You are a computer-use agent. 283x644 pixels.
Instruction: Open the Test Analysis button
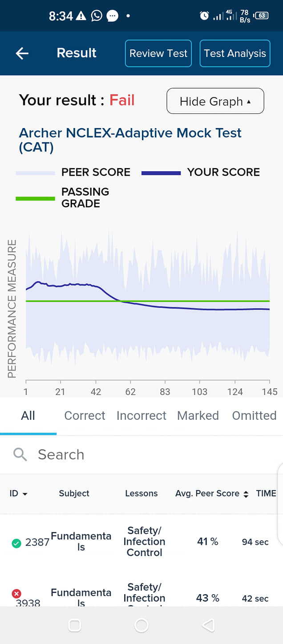(x=235, y=53)
